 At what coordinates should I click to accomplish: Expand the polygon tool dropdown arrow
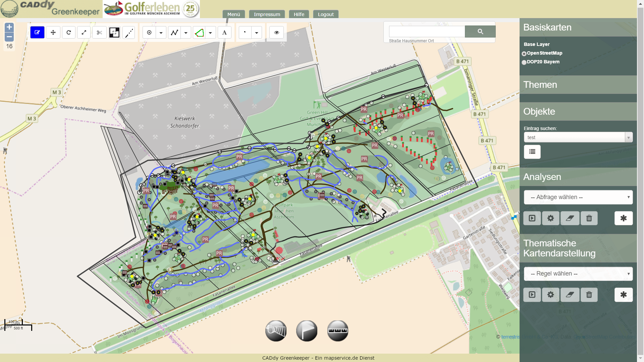[210, 33]
